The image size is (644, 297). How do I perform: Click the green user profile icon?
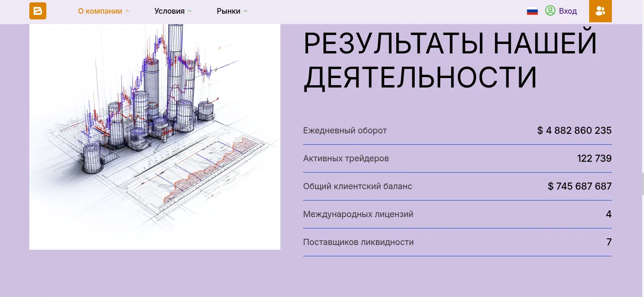pos(550,11)
